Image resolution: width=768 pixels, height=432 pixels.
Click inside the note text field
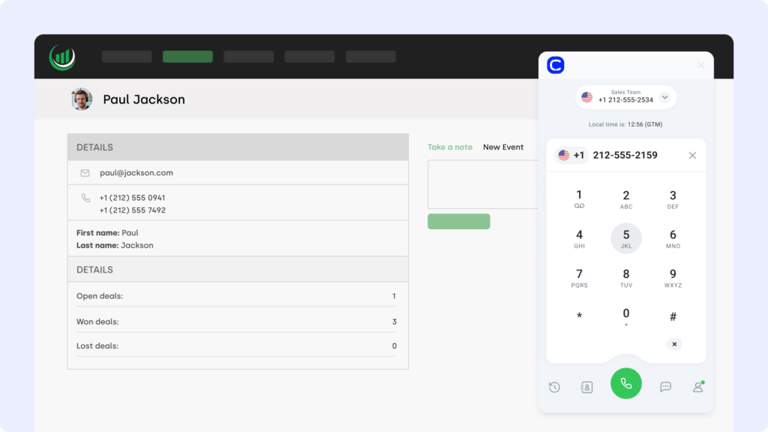pyautogui.click(x=483, y=185)
